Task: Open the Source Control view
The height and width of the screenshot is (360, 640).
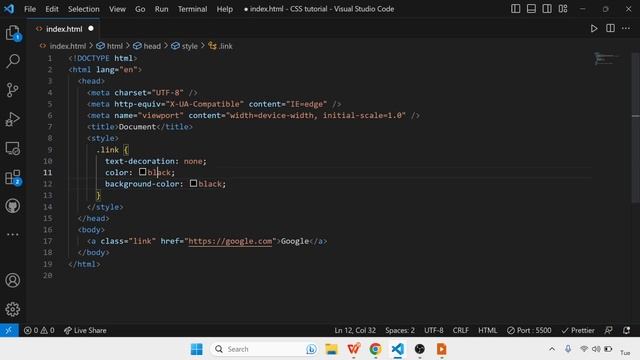Action: [13, 90]
